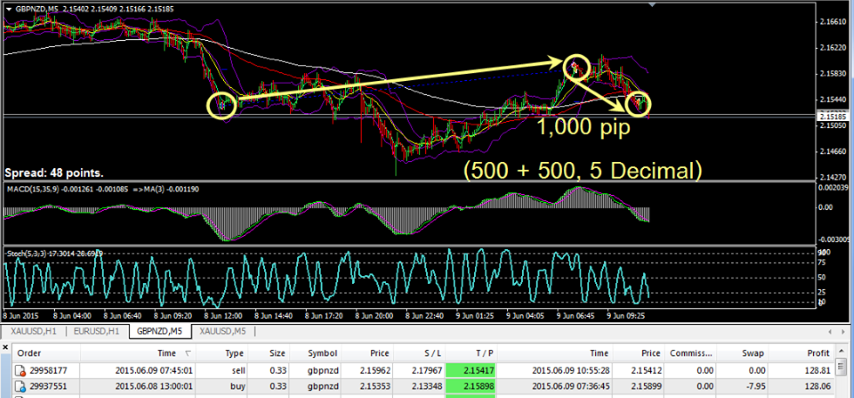Click the green T/P cell 2.15417
The width and height of the screenshot is (854, 398).
coord(471,371)
